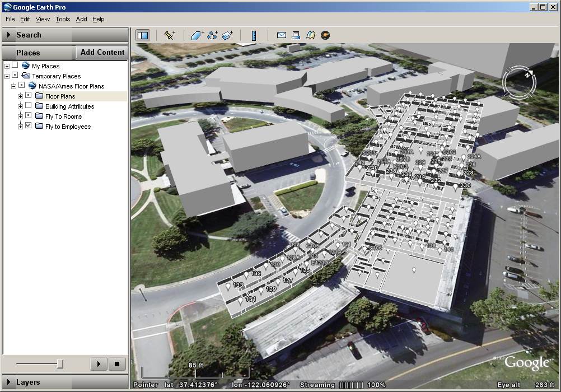Switch to Sky mode planet icon
Image resolution: width=561 pixels, height=392 pixels.
click(325, 35)
